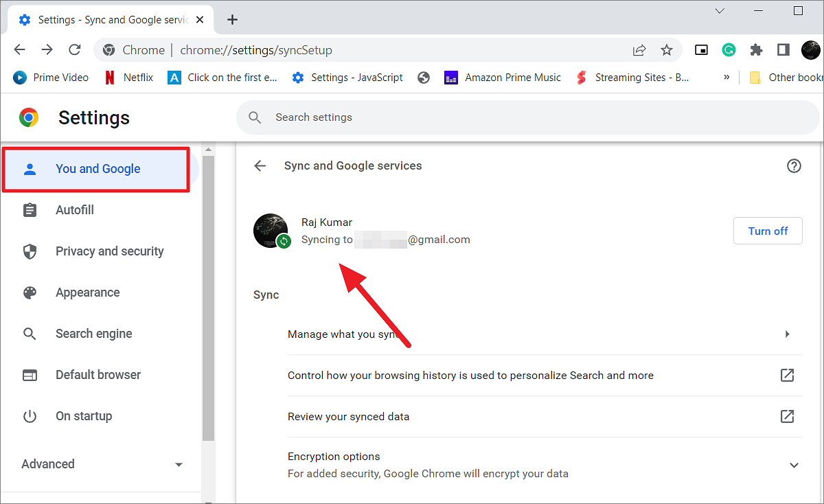Click the sidebar vertical scrollbar
This screenshot has width=824, height=504.
tap(208, 295)
